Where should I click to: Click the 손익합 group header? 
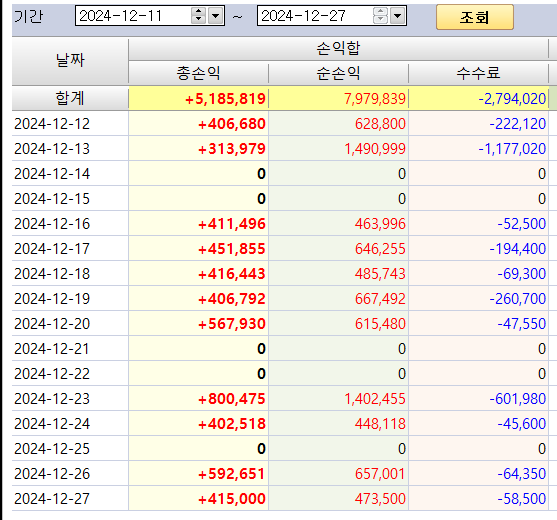coord(338,49)
